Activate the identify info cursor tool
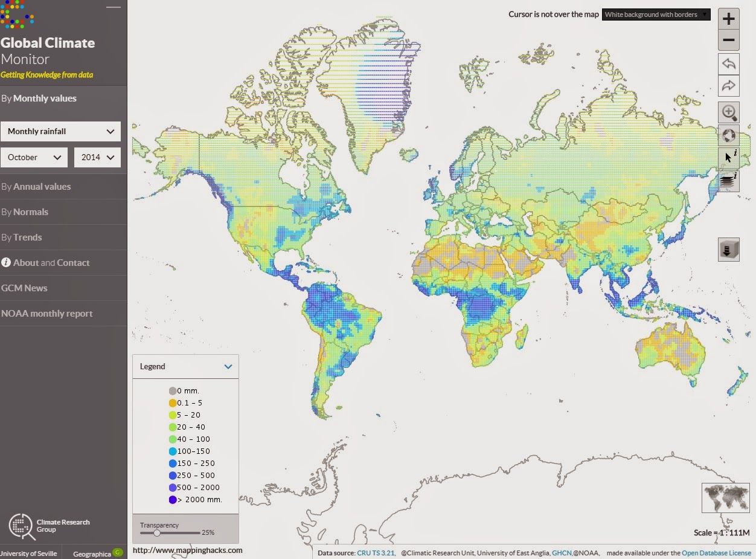This screenshot has height=559, width=756. coord(729,158)
